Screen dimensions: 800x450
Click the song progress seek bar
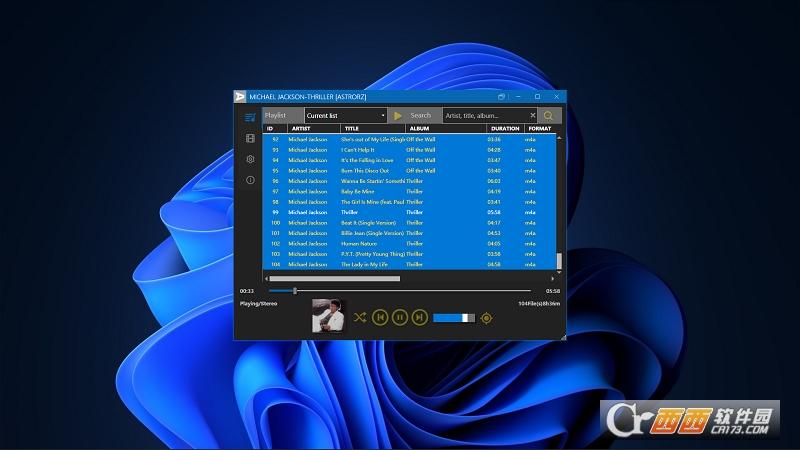point(400,291)
